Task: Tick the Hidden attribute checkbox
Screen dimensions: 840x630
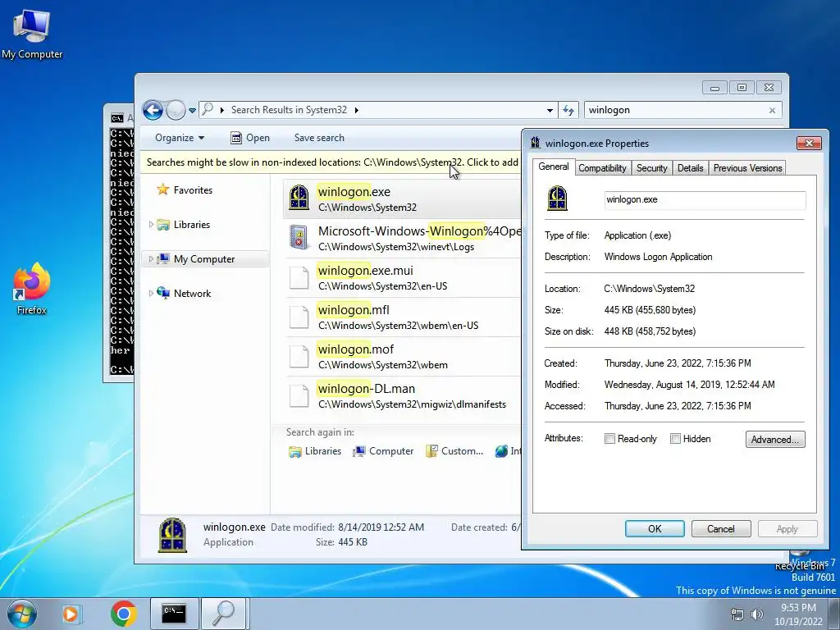Action: pyautogui.click(x=676, y=439)
